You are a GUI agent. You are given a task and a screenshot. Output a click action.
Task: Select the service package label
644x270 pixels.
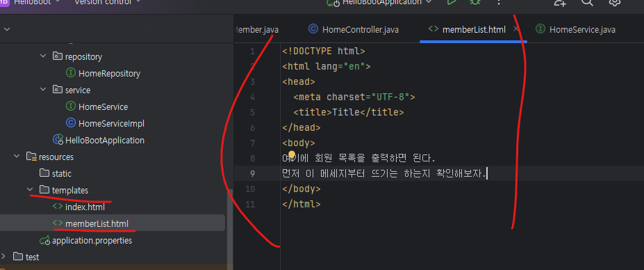click(x=78, y=90)
